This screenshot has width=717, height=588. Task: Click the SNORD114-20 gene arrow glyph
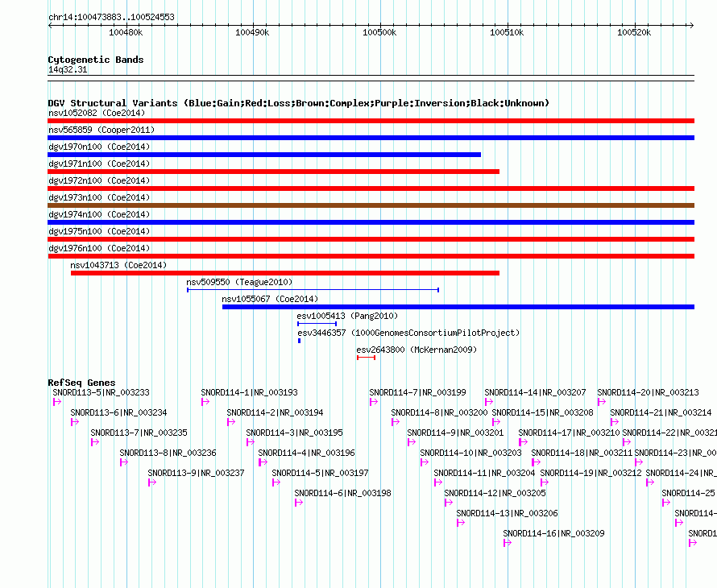pyautogui.click(x=601, y=402)
